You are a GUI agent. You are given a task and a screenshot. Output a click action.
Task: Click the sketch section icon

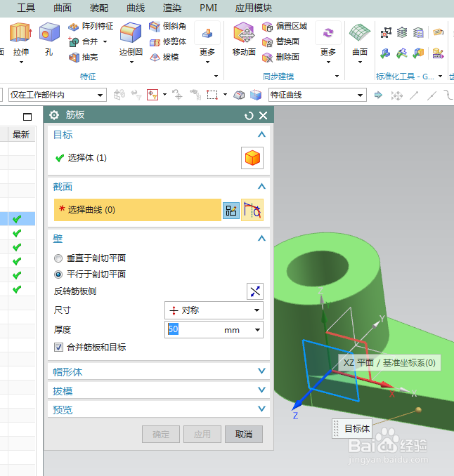click(x=231, y=210)
